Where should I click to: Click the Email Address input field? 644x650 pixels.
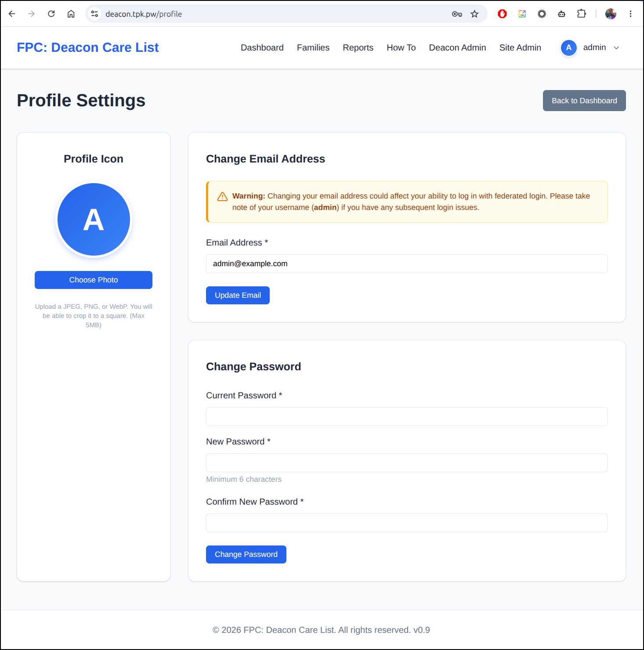(407, 264)
